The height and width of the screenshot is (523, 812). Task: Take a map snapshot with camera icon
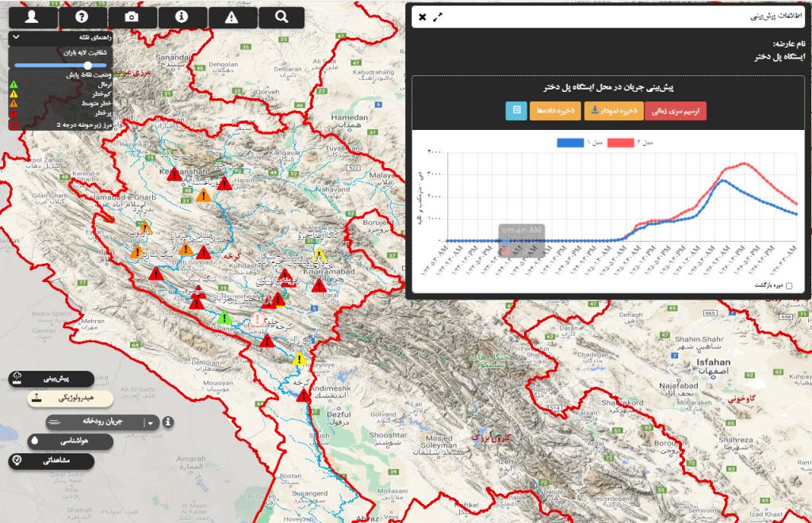132,17
